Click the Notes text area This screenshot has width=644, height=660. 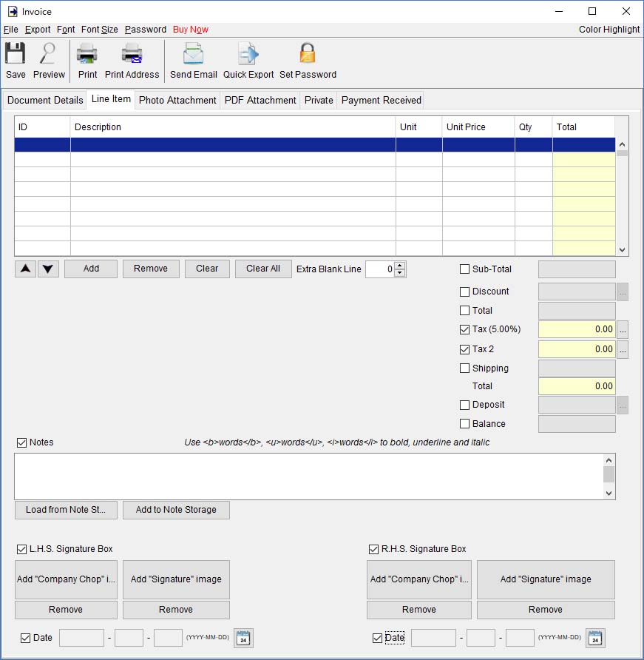[x=309, y=477]
